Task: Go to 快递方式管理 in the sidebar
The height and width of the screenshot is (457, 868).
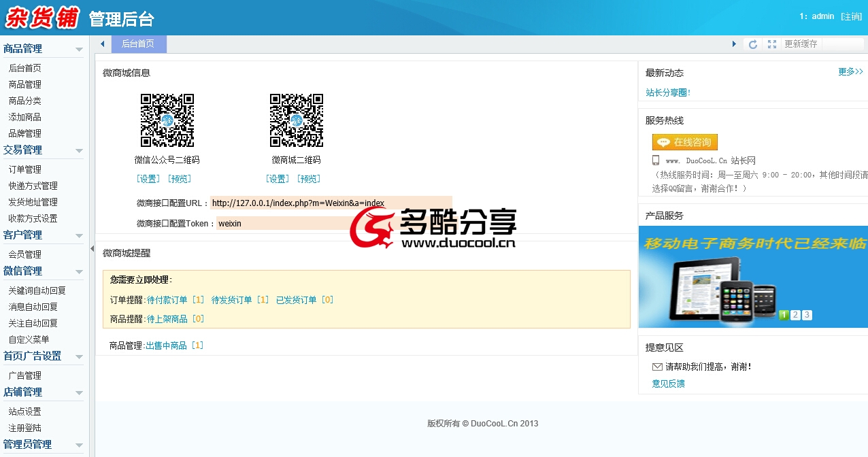Action: tap(33, 186)
